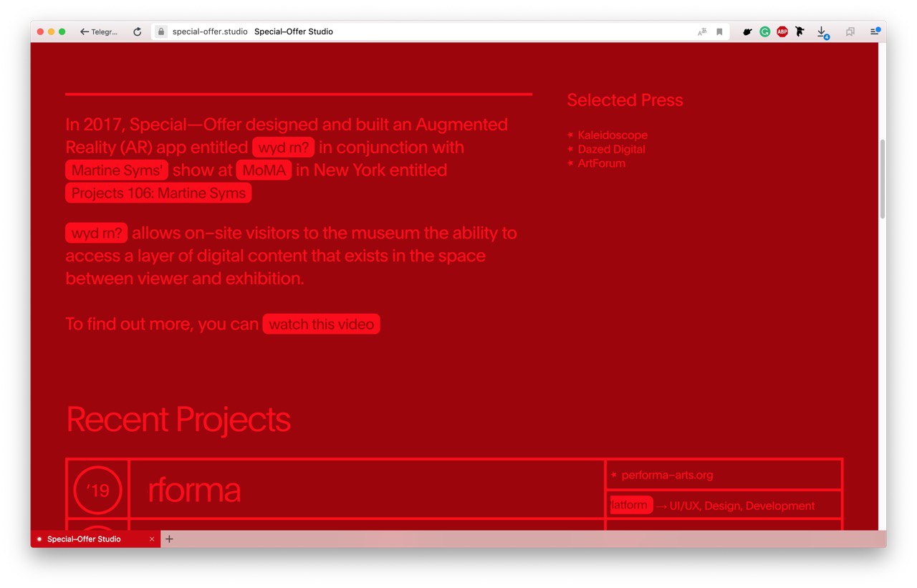
Task: Open the Grammarly extension
Action: pos(764,32)
